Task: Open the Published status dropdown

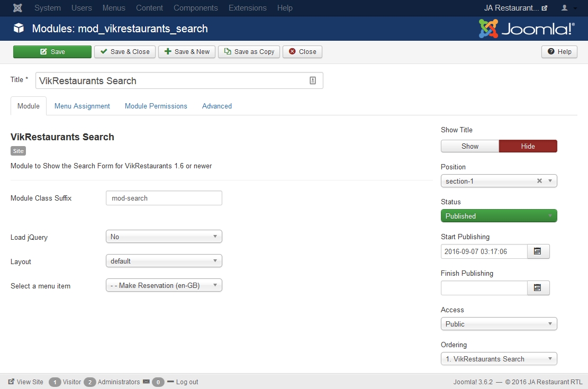Action: (x=499, y=216)
